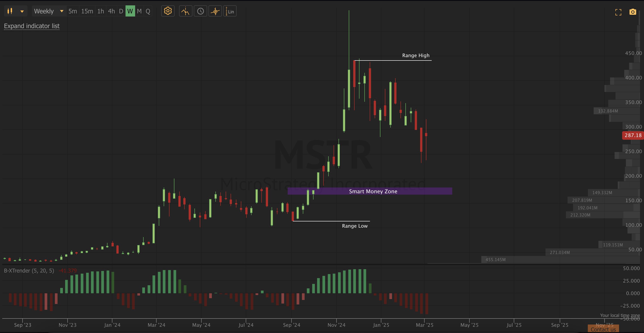
Task: Click the 450.00 price axis label
Action: pos(634,53)
